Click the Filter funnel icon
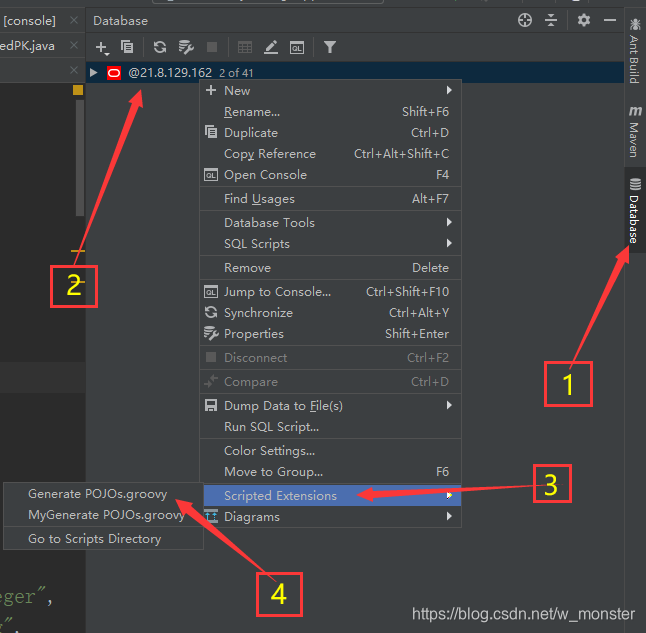The width and height of the screenshot is (646, 633). [330, 47]
